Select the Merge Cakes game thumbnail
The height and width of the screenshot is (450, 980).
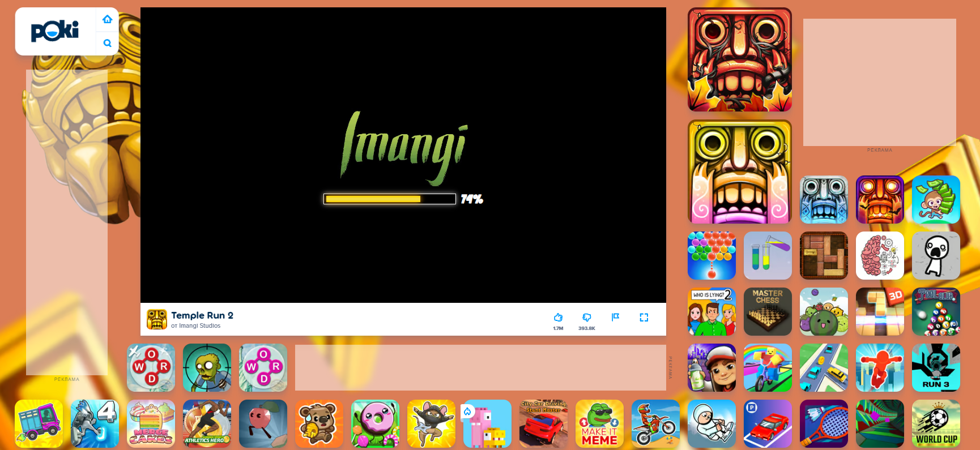point(151,424)
